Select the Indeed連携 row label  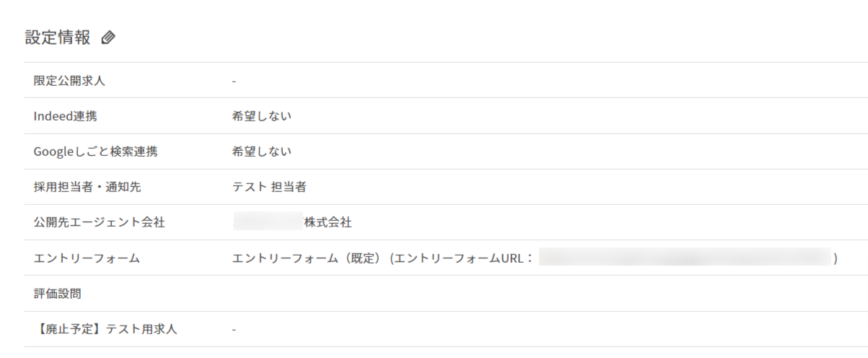[65, 116]
